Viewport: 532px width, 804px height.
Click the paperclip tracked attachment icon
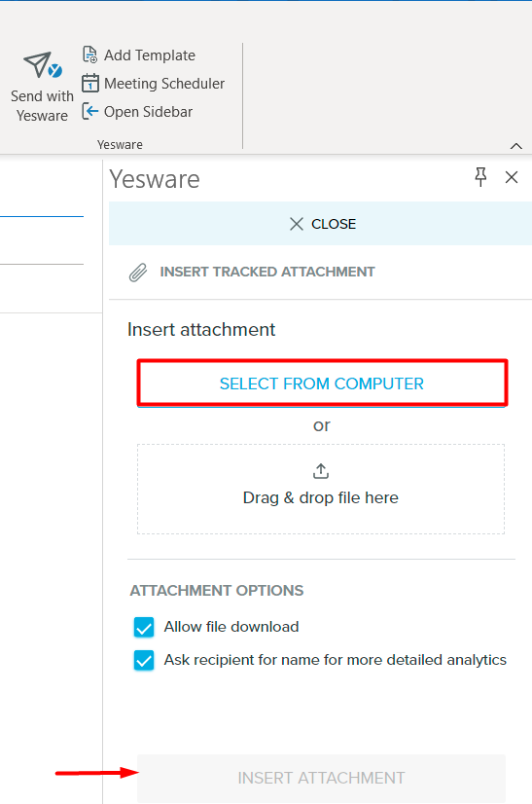pyautogui.click(x=138, y=273)
